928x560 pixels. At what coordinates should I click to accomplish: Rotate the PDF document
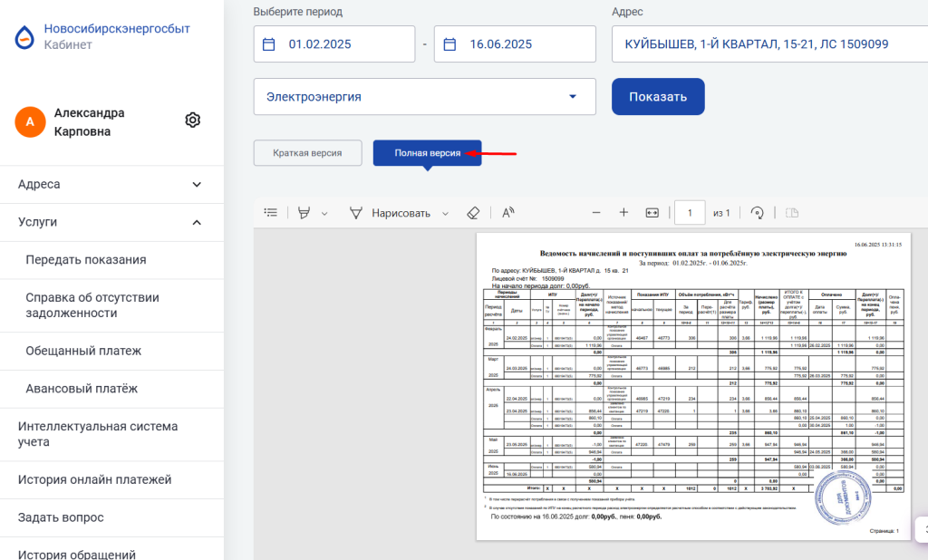click(758, 213)
